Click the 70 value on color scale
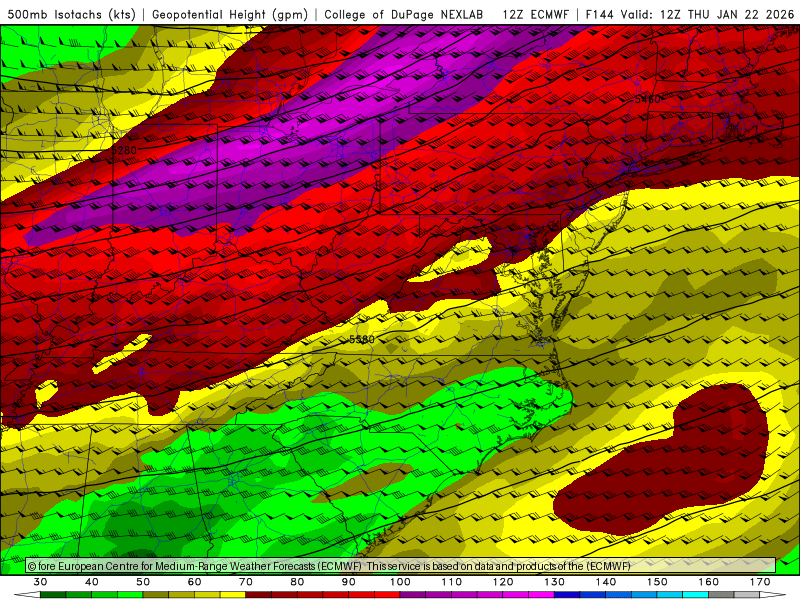The width and height of the screenshot is (800, 600). 246,582
